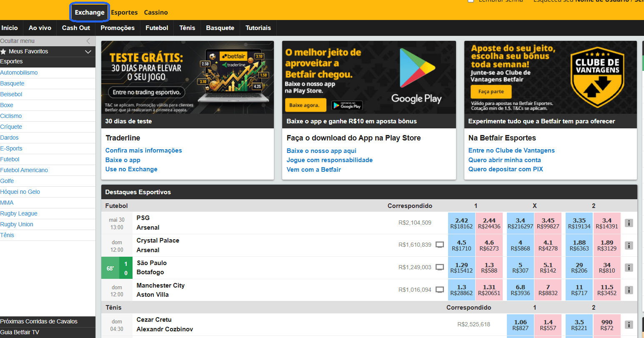Open the Manchester City vs Aston Villa match
This screenshot has width=644, height=338.
160,290
